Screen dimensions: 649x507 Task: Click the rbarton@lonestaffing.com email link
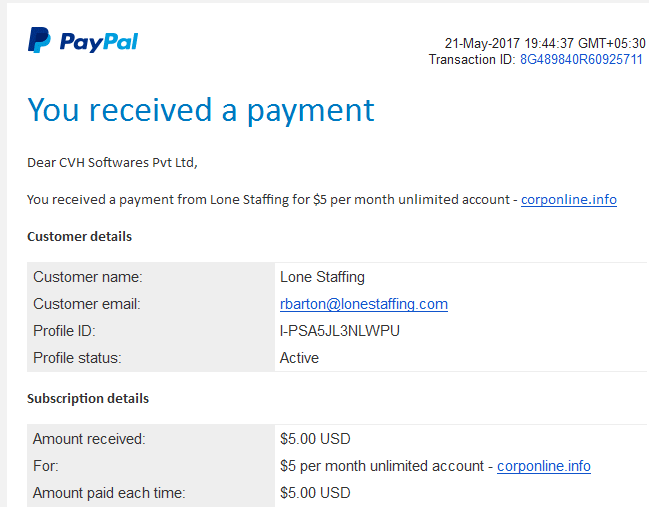click(364, 304)
